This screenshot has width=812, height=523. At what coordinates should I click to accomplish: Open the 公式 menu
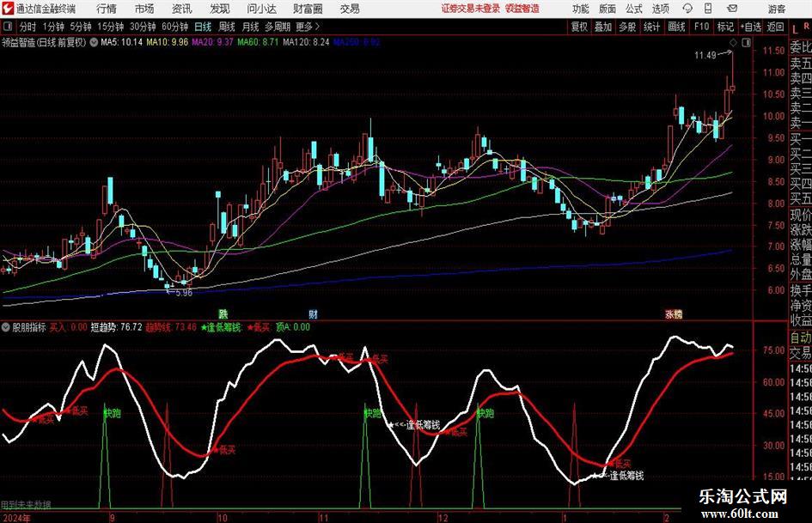634,9
